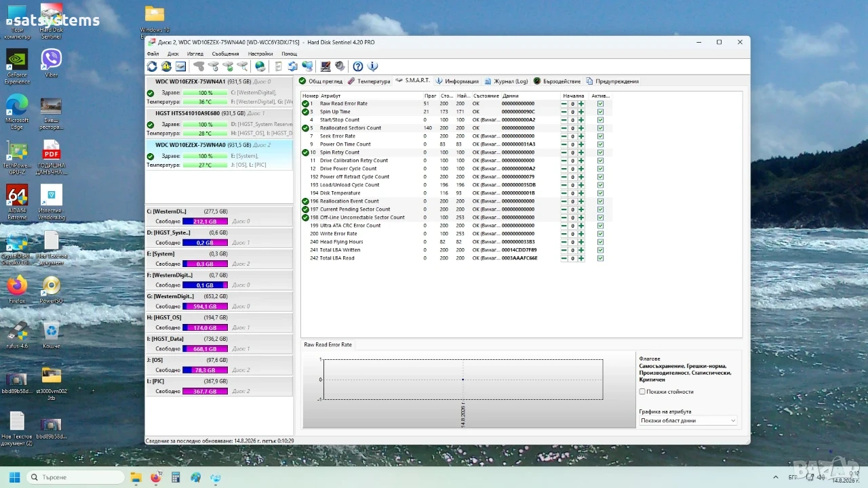
Task: Select PowerISO desktop icon
Action: click(52, 290)
